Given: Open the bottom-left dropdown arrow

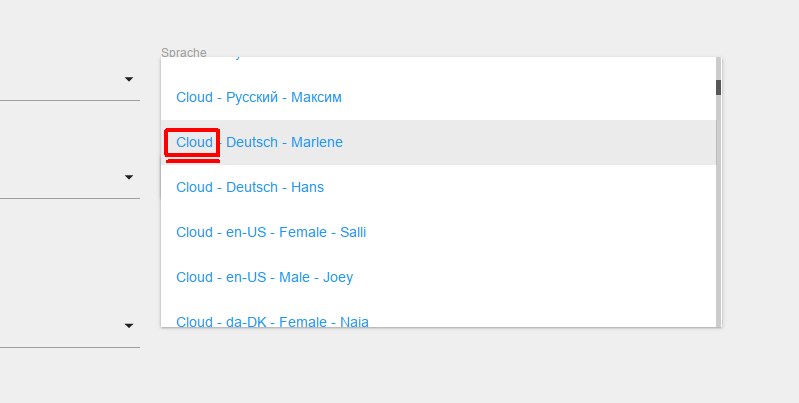Looking at the screenshot, I should [x=129, y=325].
